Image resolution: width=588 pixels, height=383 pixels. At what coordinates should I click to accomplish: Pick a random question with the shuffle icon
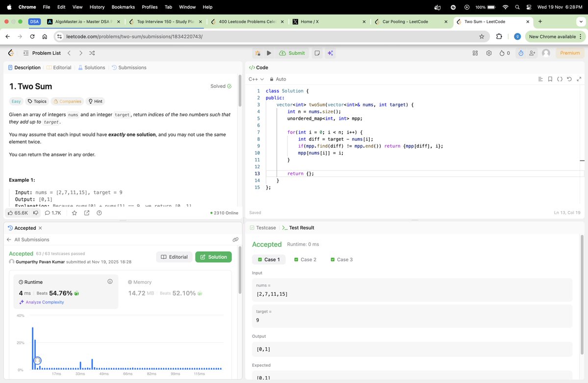coord(91,53)
